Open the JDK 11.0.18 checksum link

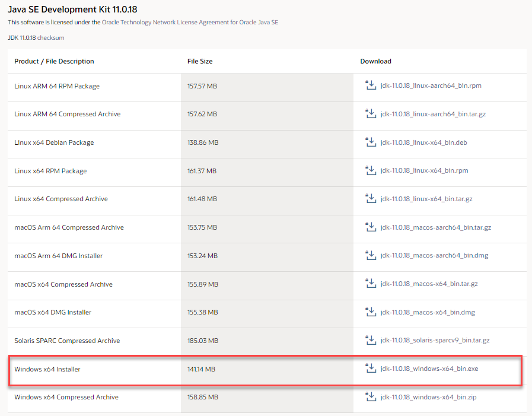tap(50, 37)
